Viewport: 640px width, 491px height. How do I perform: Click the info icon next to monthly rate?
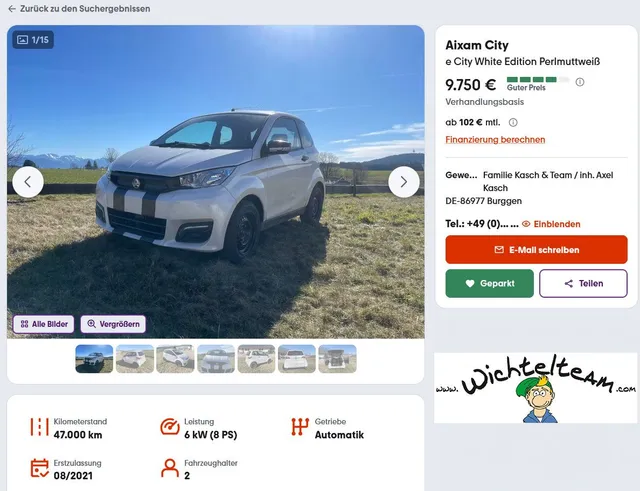coord(513,122)
